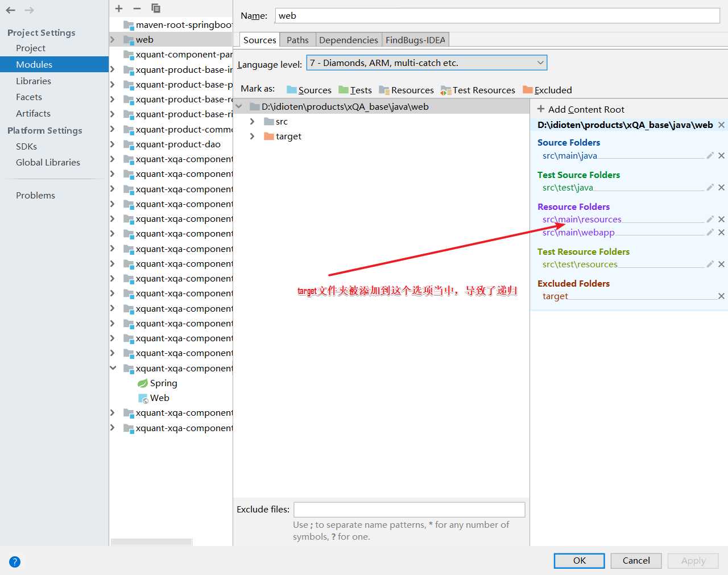
Task: Focus the Exclude files field
Action: [409, 509]
